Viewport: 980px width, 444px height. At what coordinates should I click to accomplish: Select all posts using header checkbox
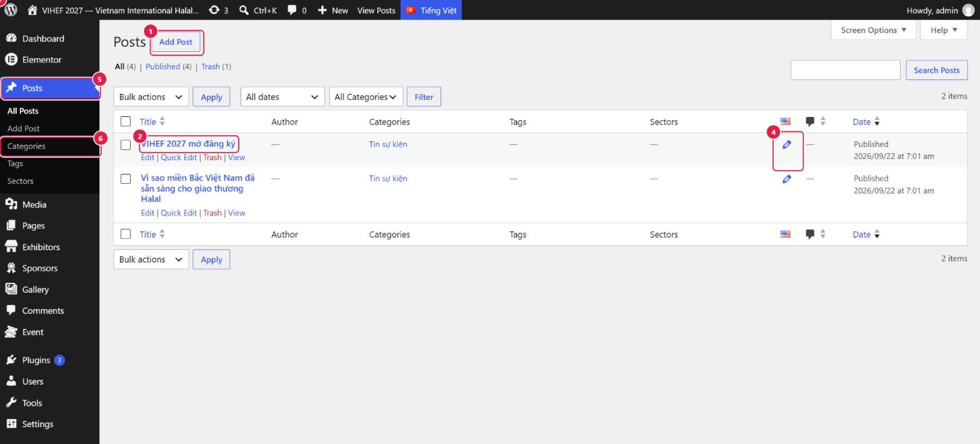tap(126, 121)
